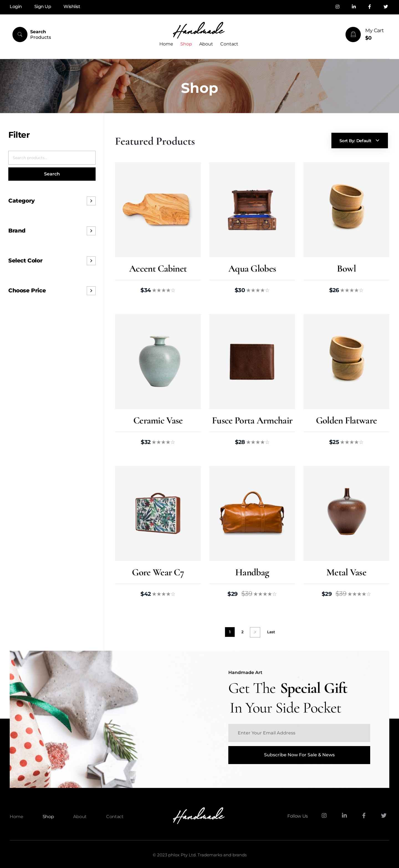The width and height of the screenshot is (399, 868).
Task: Click the Facebook icon in top bar
Action: tap(369, 7)
